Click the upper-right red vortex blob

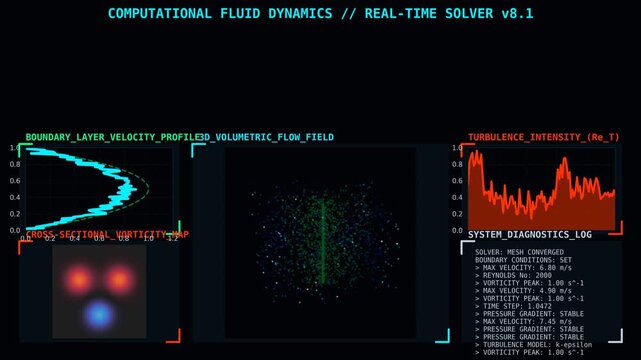[119, 280]
